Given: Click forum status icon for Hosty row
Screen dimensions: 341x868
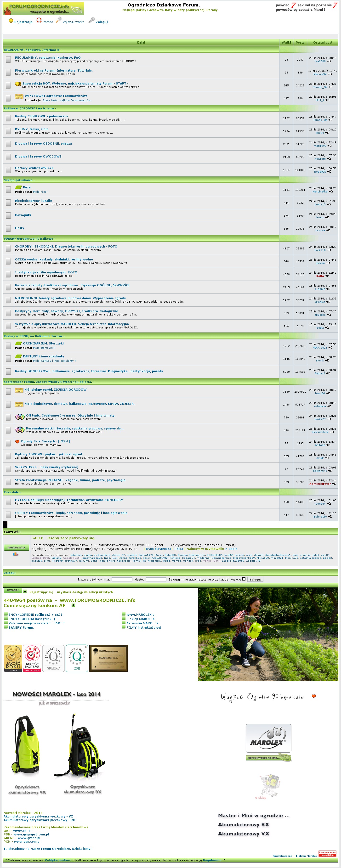Looking at the screenshot, I should pyautogui.click(x=8, y=228).
